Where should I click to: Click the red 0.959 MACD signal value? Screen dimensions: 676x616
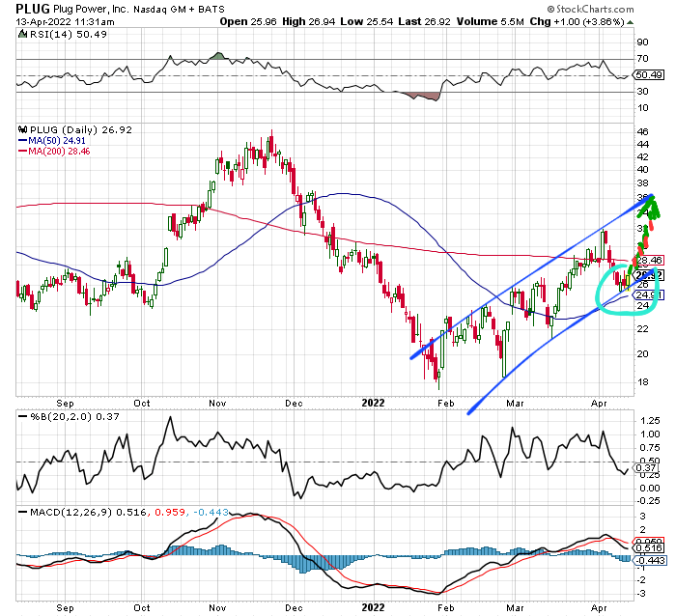tap(170, 512)
